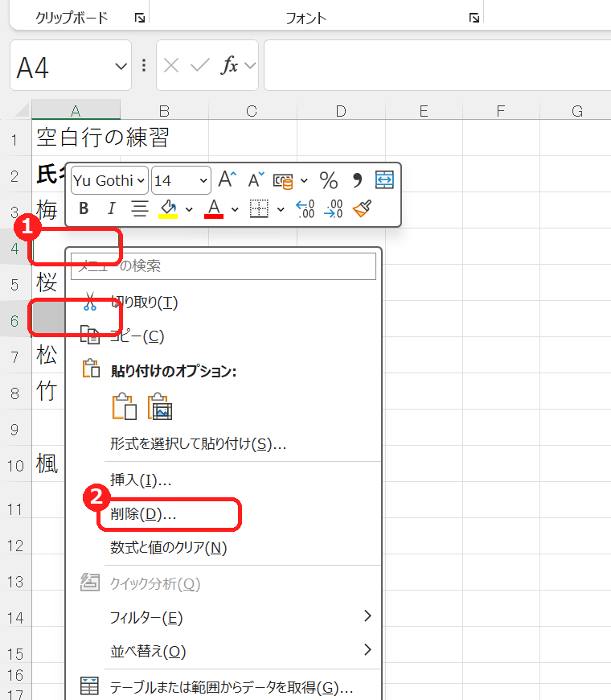611x700 pixels.
Task: Click the Increase Font Size icon
Action: (x=228, y=180)
